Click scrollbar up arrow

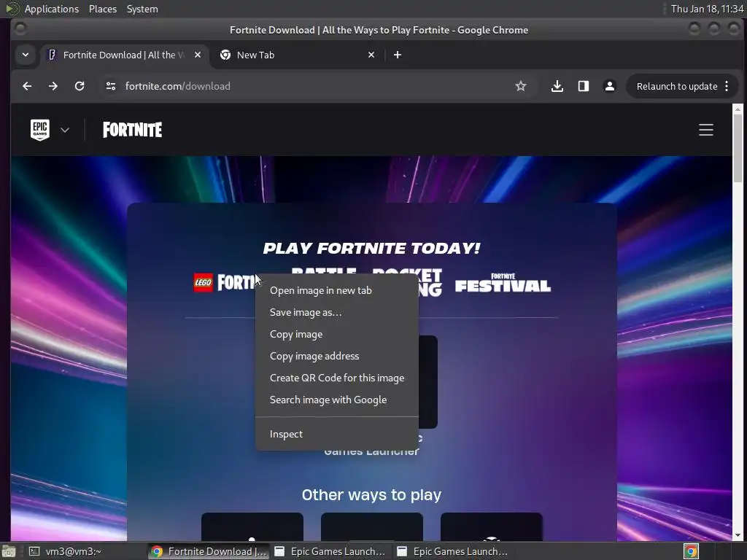point(738,109)
